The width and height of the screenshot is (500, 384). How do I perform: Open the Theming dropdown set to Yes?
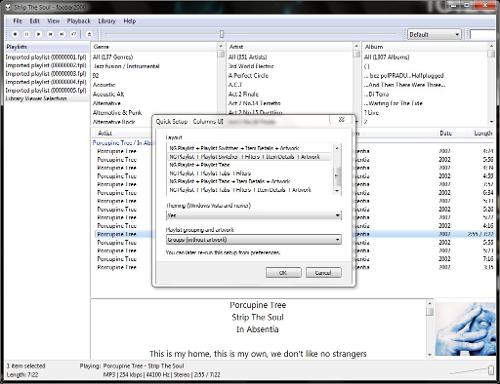[254, 215]
